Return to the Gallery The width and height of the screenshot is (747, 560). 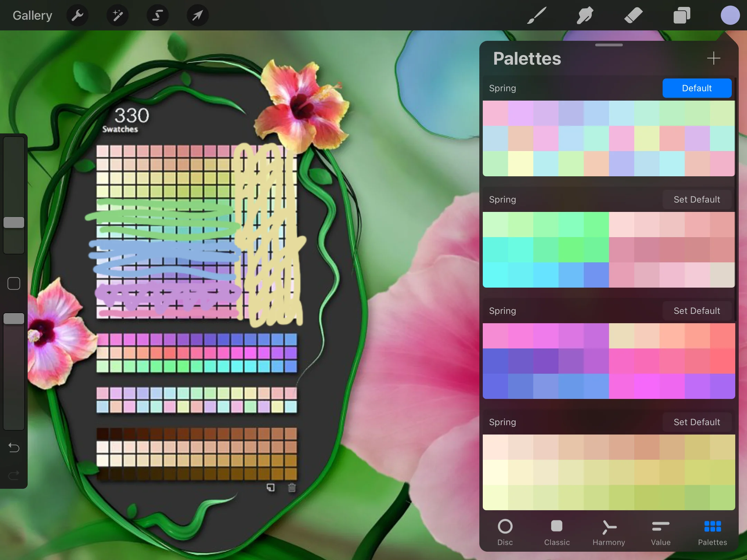pyautogui.click(x=33, y=15)
